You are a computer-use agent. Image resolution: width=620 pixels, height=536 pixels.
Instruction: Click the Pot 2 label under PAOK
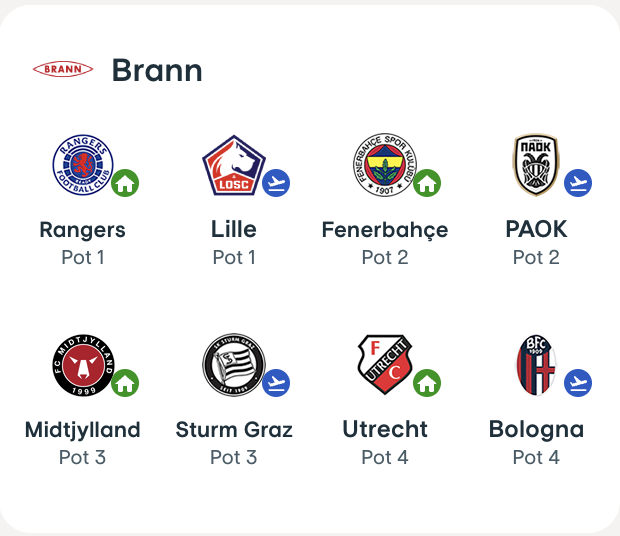(536, 257)
